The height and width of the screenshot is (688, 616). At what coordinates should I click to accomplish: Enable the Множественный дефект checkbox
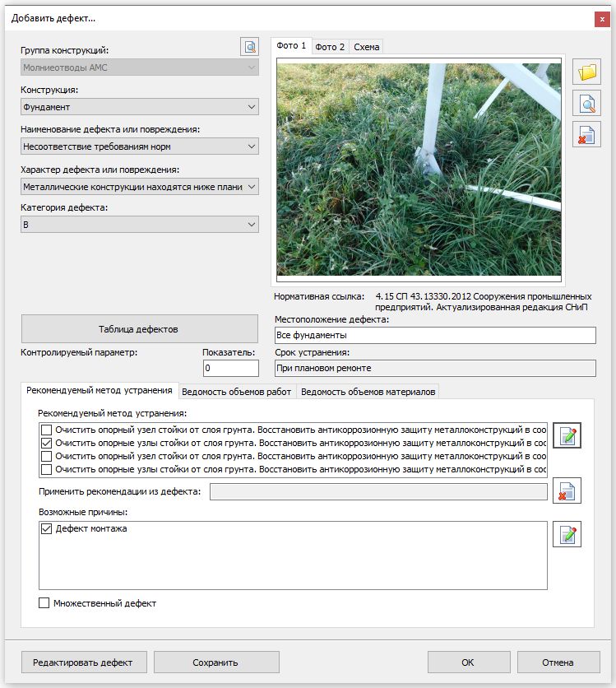44,603
